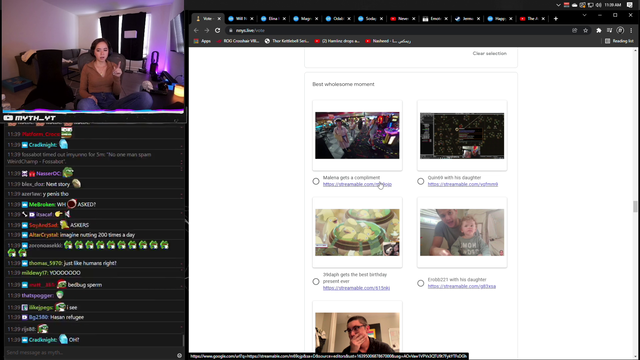This screenshot has width=640, height=360.
Task: Switch to the Emot tab
Action: pyautogui.click(x=436, y=19)
